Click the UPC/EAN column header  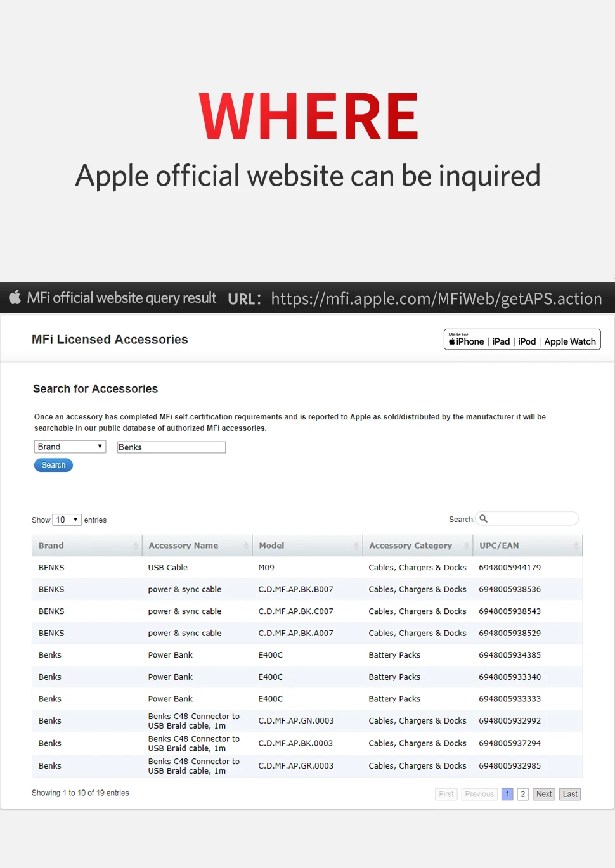[528, 546]
